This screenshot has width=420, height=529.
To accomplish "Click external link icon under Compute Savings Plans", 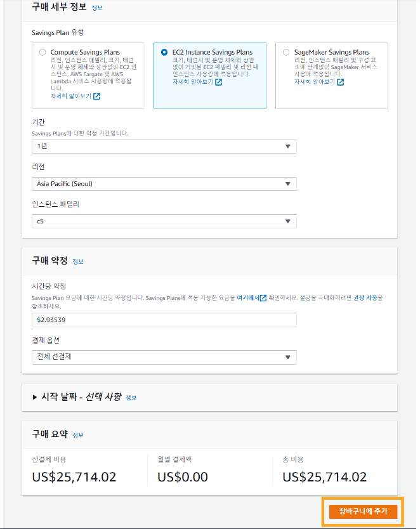I will (x=96, y=96).
